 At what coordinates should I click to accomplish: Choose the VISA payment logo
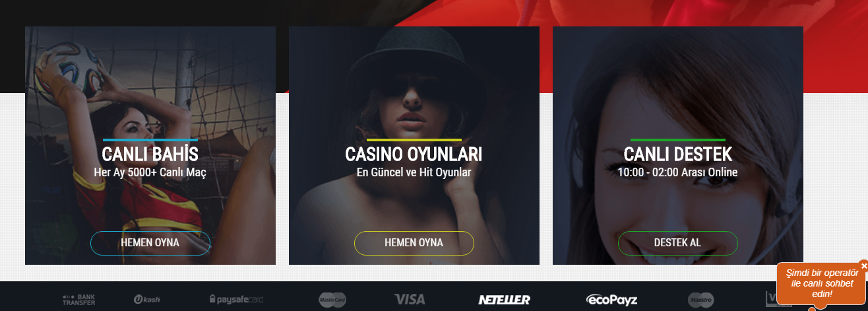point(410,300)
